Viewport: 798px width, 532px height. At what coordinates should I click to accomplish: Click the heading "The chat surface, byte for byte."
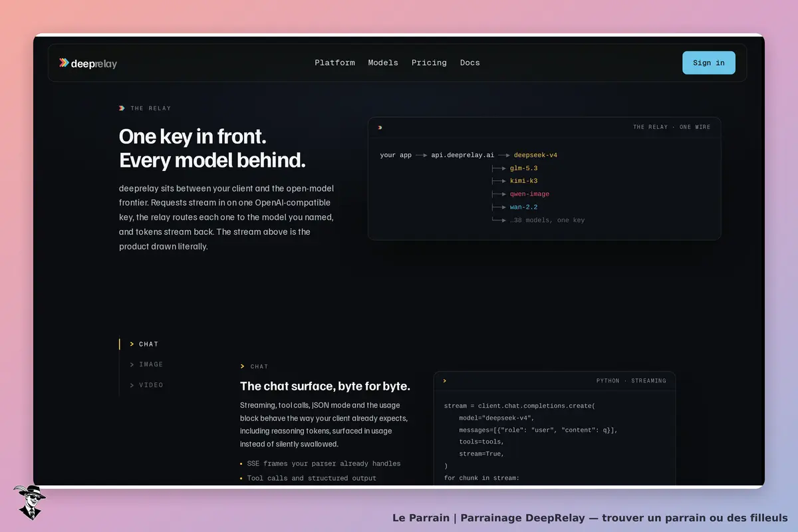pos(325,386)
